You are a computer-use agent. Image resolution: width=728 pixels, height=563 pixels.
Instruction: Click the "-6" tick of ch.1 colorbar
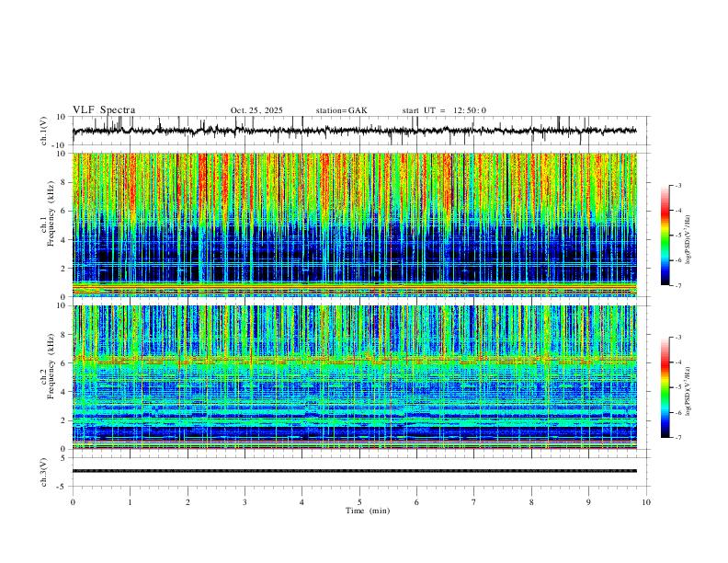click(x=677, y=260)
